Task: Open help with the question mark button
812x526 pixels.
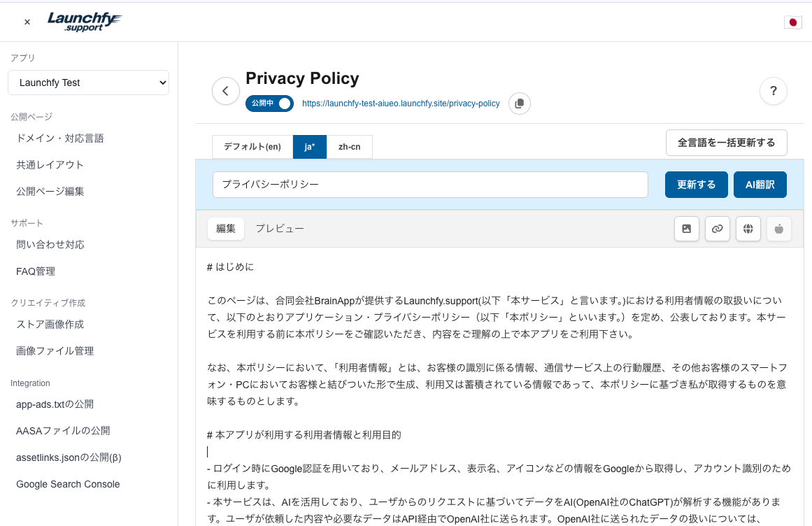Action: (773, 91)
